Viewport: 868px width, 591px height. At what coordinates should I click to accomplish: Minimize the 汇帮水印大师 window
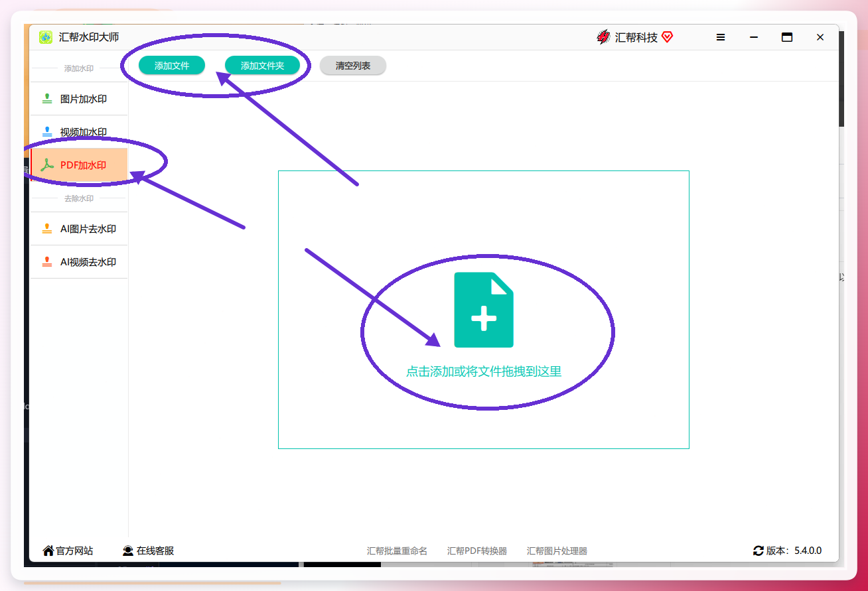(754, 37)
